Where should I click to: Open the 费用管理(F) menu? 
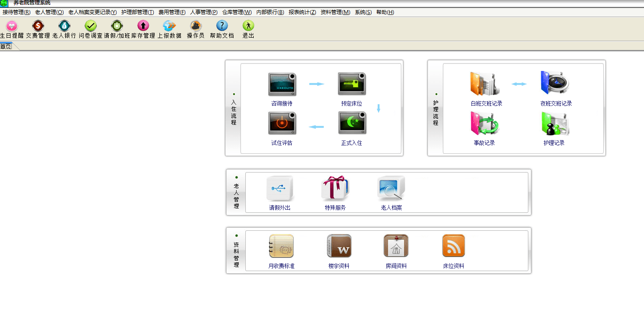[172, 12]
